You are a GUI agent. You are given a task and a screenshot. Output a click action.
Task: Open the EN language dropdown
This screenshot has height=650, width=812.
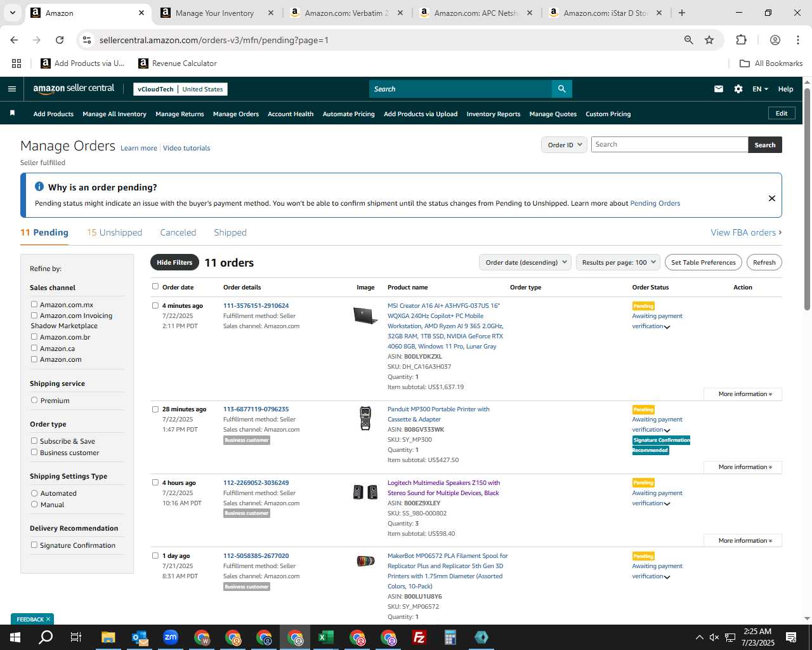[x=760, y=89]
